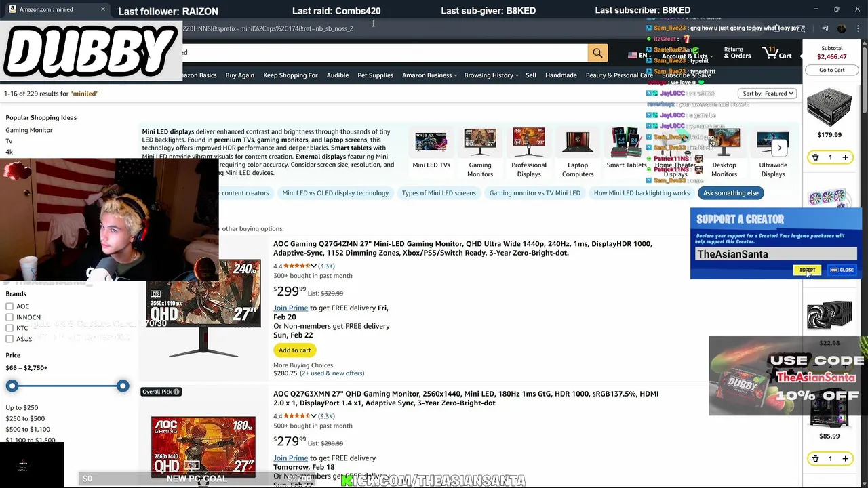868x488 pixels.
Task: Check the AOC brand filter
Action: pyautogui.click(x=9, y=306)
